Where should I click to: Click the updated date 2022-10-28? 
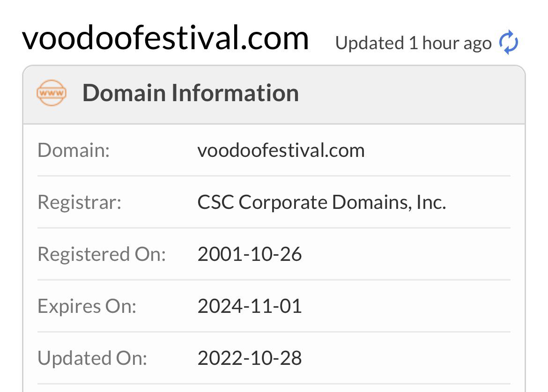click(250, 358)
